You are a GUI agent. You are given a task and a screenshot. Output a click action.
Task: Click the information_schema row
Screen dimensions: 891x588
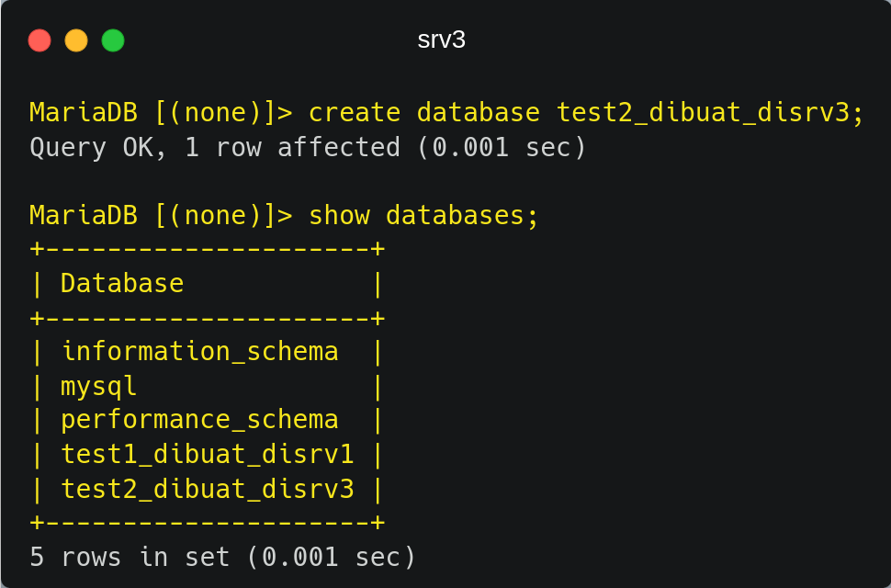click(207, 352)
